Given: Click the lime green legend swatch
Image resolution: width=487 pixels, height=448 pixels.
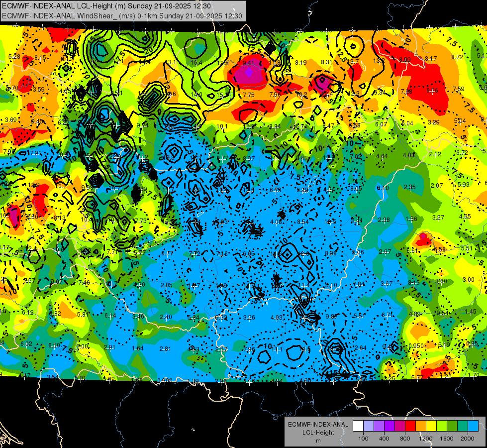Looking at the screenshot, I should (x=442, y=426).
